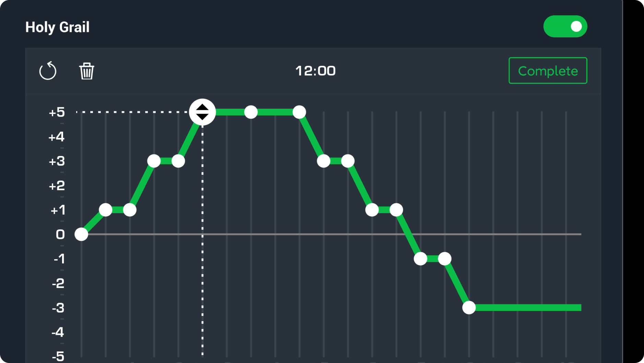
Task: Select the second descending point at +3
Action: pos(348,161)
